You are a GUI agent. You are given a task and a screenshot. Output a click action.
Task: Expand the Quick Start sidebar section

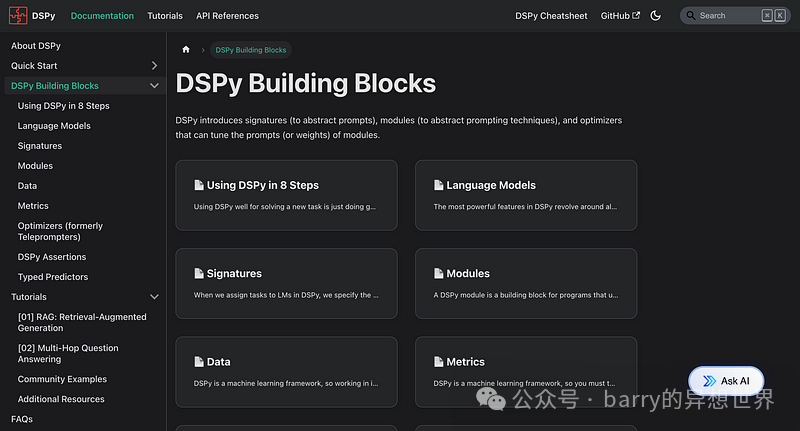[x=155, y=66]
